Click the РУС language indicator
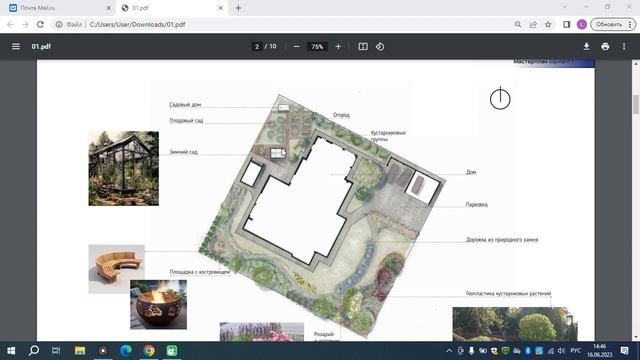The width and height of the screenshot is (640, 360). (576, 351)
